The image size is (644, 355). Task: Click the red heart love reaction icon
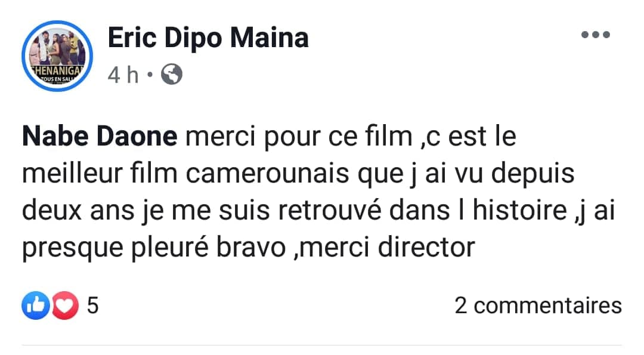pyautogui.click(x=65, y=306)
